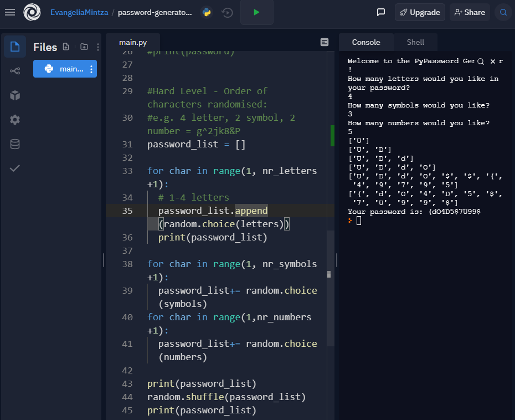Click the Upgrade button
The width and height of the screenshot is (515, 420).
pyautogui.click(x=420, y=13)
